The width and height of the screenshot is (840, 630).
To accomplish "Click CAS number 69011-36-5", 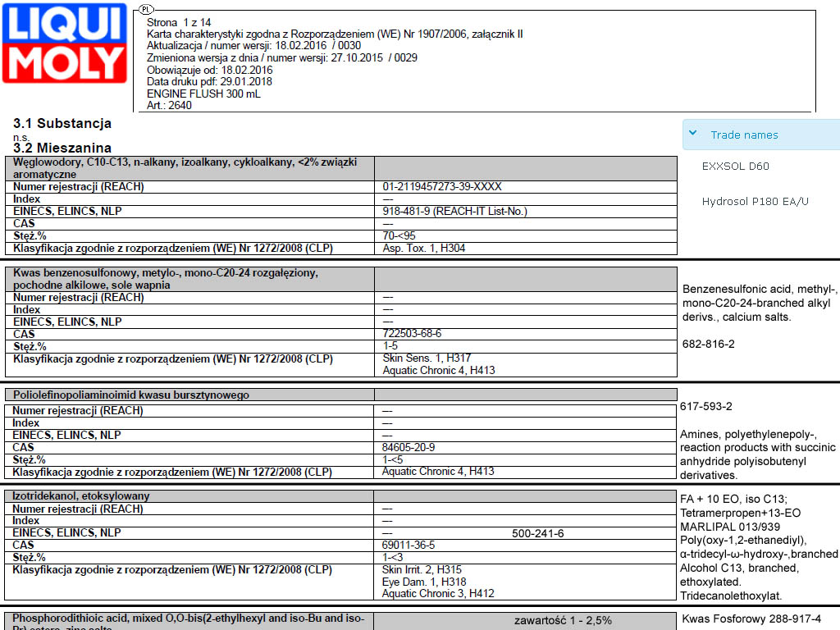I will click(x=409, y=545).
